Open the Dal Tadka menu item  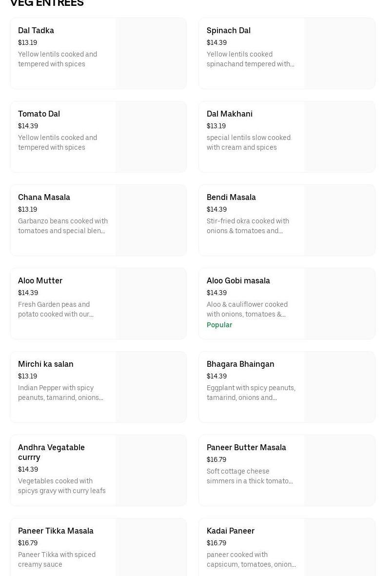[x=36, y=30]
